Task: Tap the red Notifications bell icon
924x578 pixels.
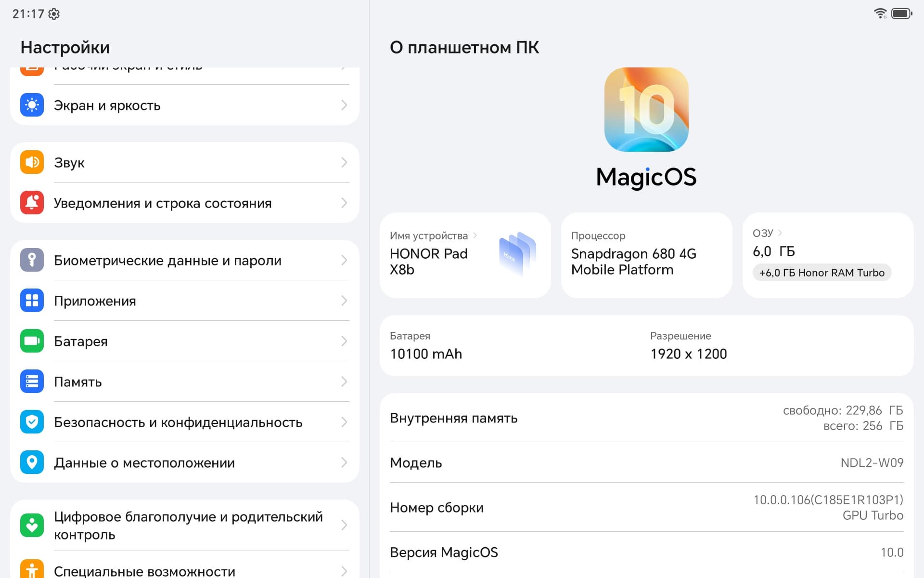Action: (x=32, y=203)
